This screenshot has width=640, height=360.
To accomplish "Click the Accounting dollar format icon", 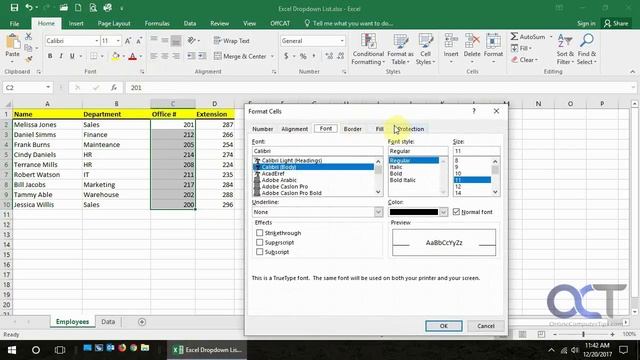I will coord(286,56).
